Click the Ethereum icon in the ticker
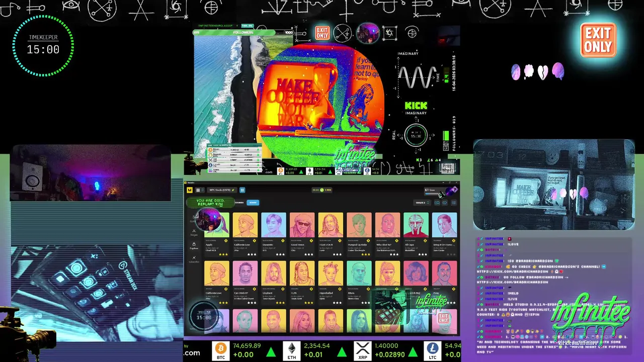The height and width of the screenshot is (362, 644). click(x=292, y=349)
